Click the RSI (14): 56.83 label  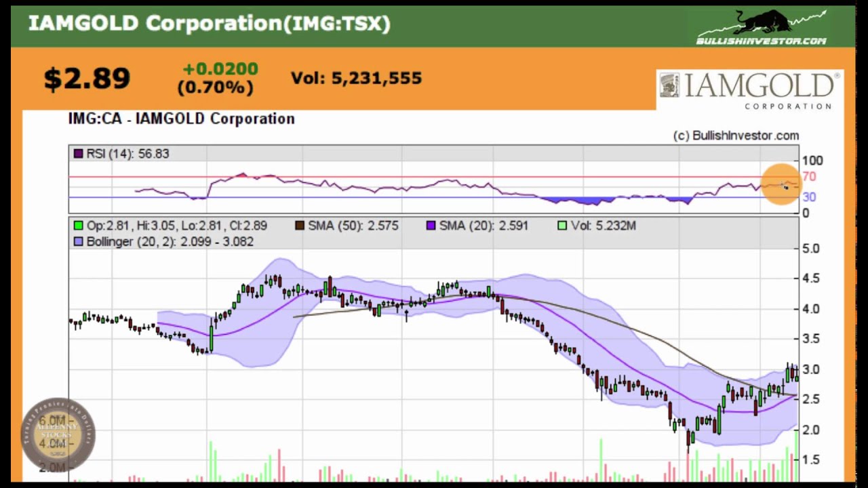pyautogui.click(x=127, y=154)
